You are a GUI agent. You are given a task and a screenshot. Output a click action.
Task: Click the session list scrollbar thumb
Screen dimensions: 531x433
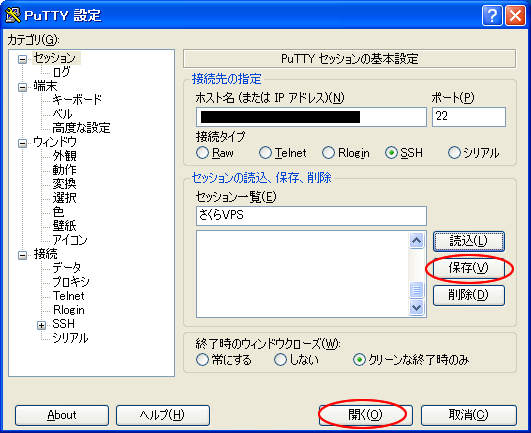tap(417, 290)
